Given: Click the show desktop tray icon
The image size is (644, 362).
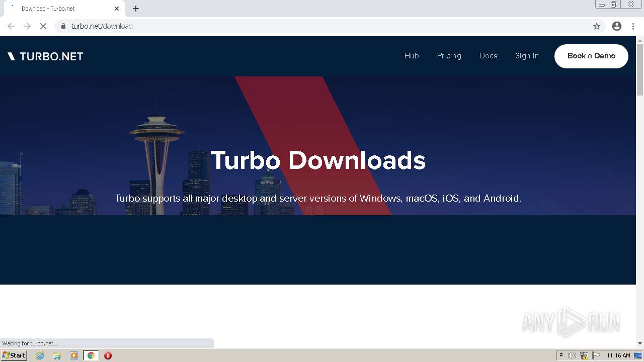Looking at the screenshot, I should point(638,355).
